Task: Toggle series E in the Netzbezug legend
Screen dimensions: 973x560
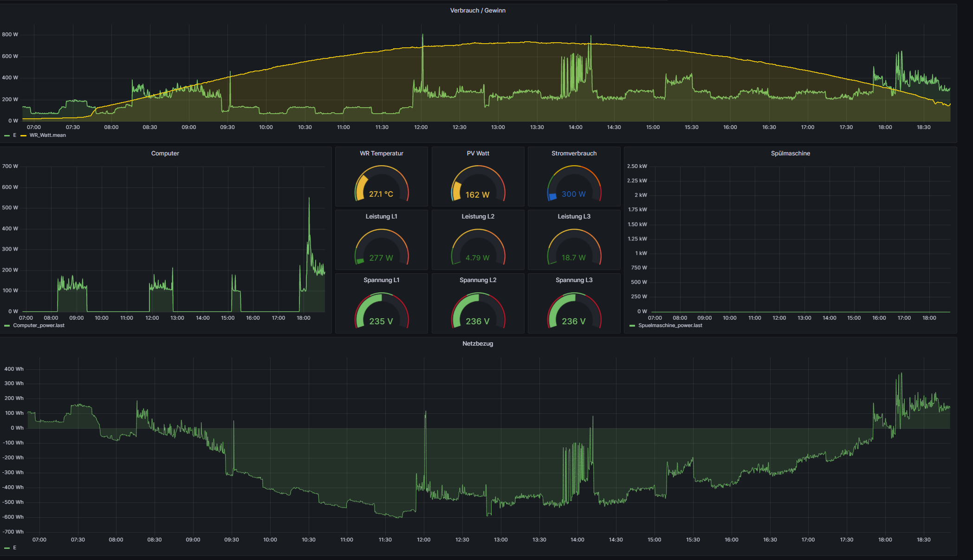Action: pos(14,547)
